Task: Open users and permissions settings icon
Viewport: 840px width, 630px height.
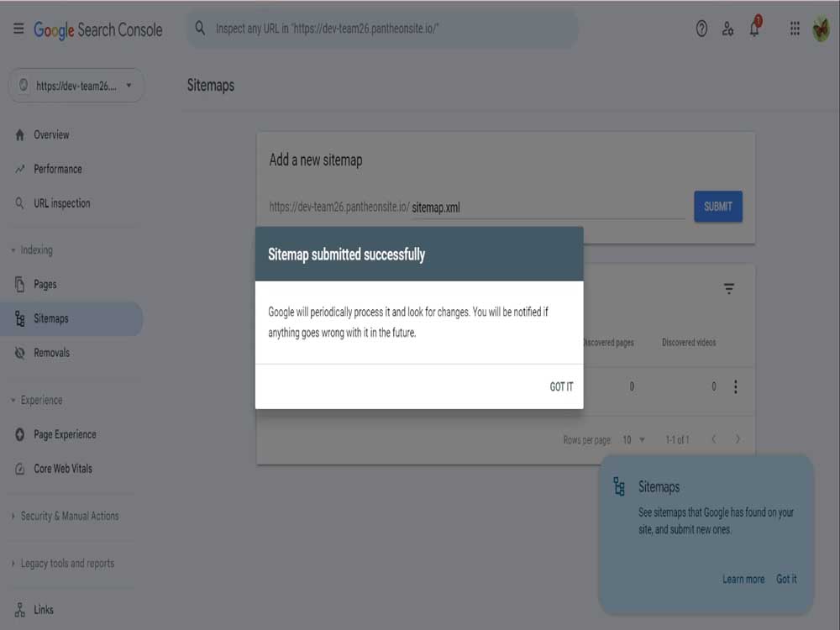Action: point(727,29)
